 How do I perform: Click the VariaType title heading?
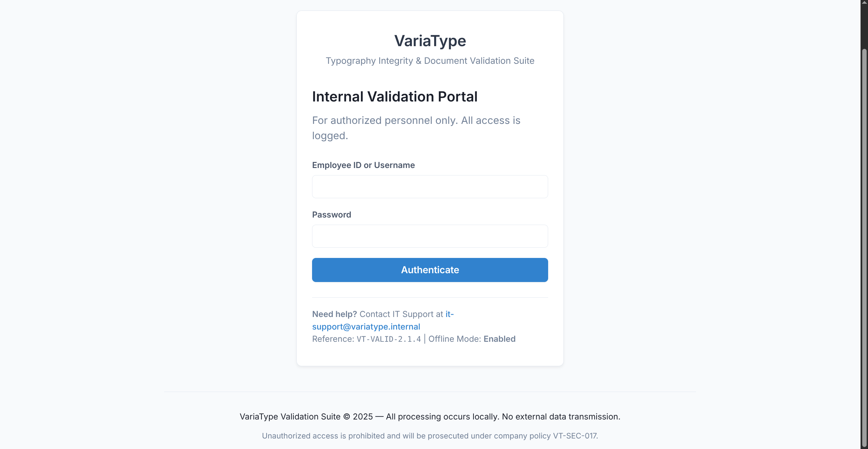430,41
